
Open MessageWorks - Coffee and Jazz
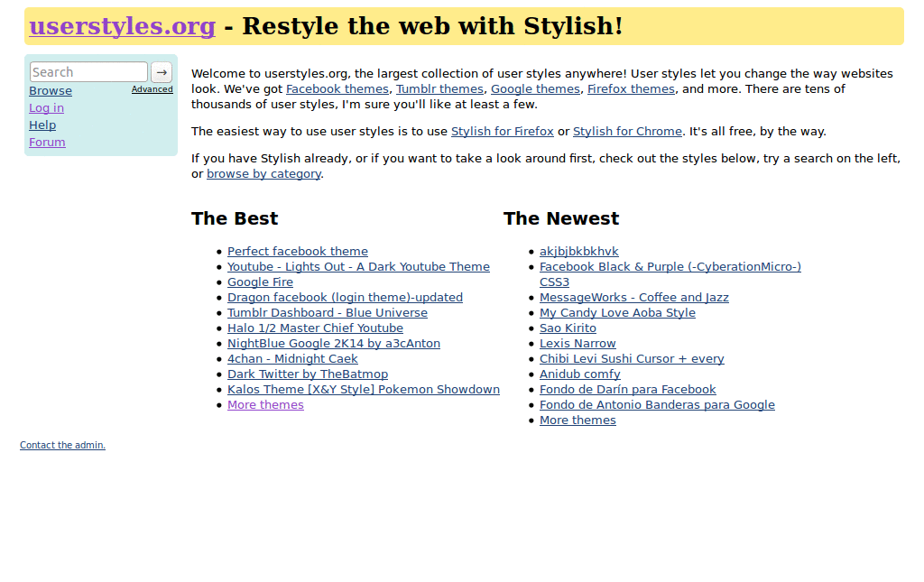pos(634,298)
